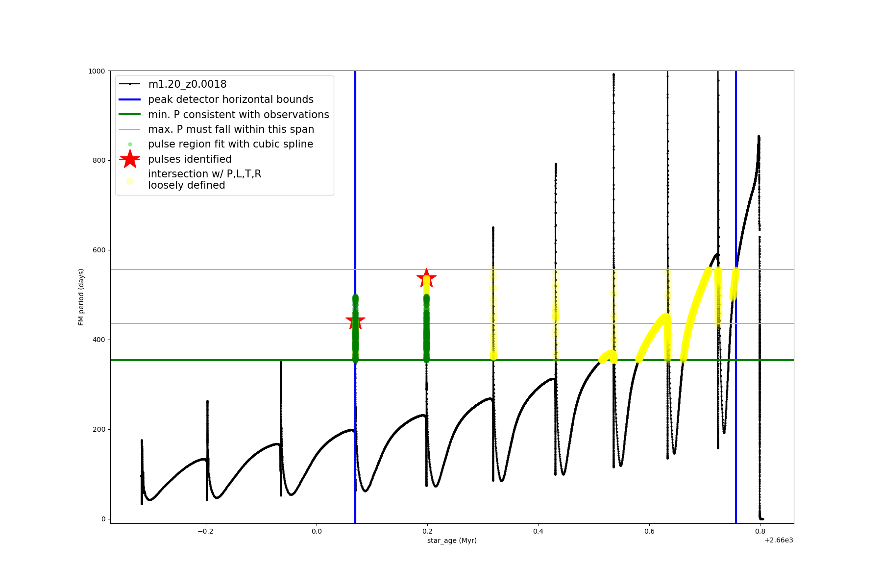Click the orange line swatch in the legend
The height and width of the screenshot is (588, 882).
tap(130, 129)
